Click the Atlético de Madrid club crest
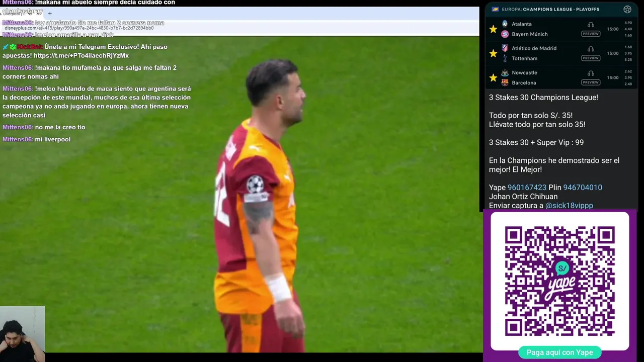The width and height of the screenshot is (644, 362). point(505,48)
